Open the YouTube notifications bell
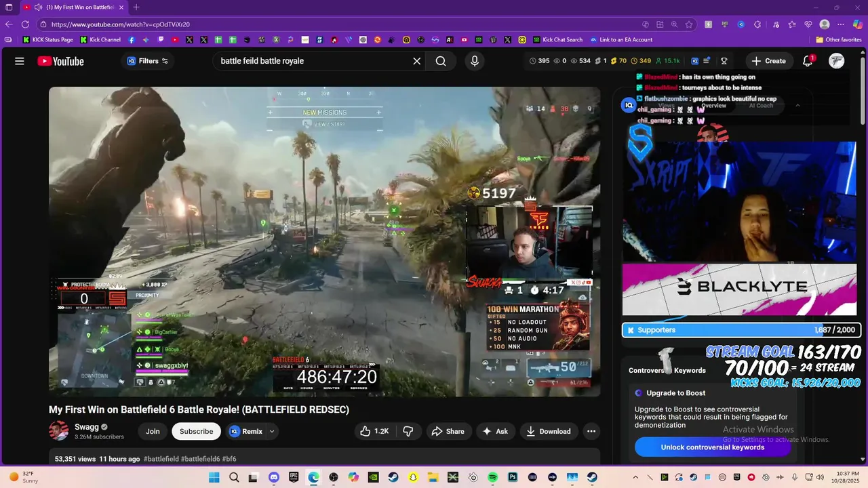868x488 pixels. tap(808, 61)
